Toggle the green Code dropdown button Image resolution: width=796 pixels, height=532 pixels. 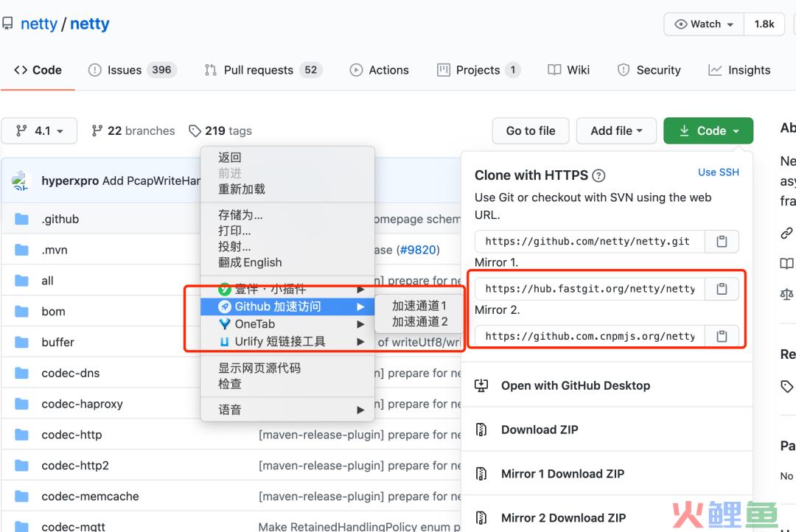pyautogui.click(x=708, y=131)
